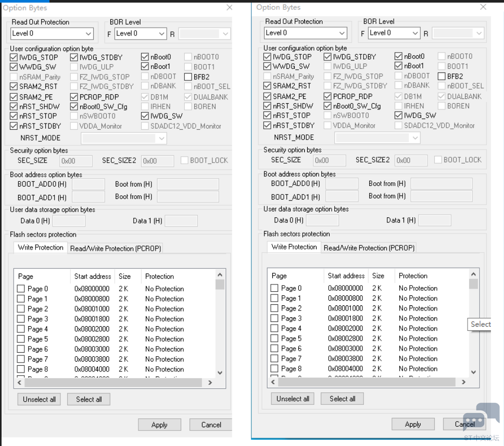Switch to Write Protection tab in left dialog

(41, 247)
